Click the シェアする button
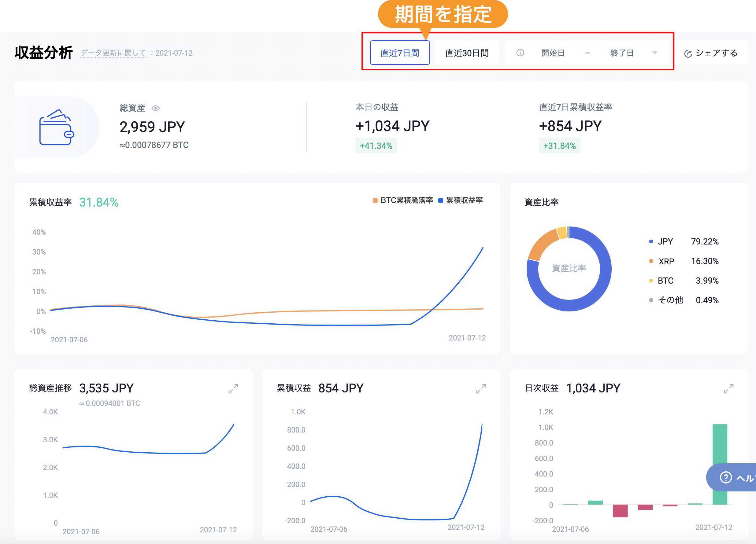This screenshot has width=756, height=544. tap(711, 53)
